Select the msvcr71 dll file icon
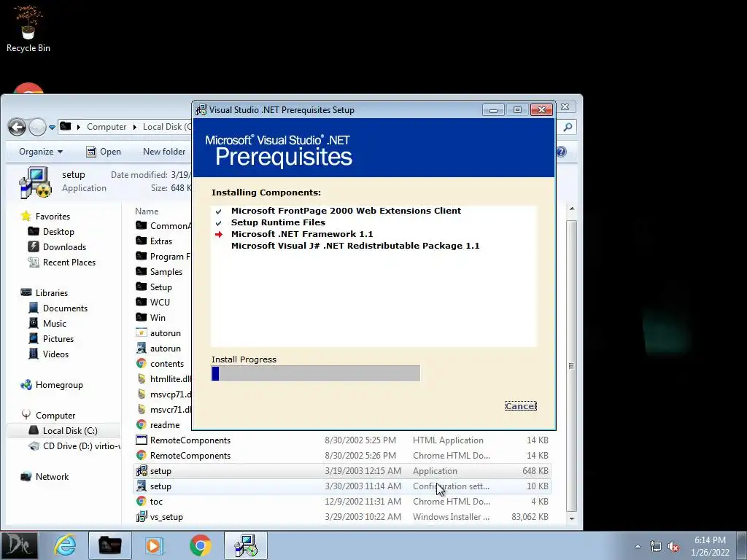Viewport: 747px width, 560px height. (x=141, y=409)
